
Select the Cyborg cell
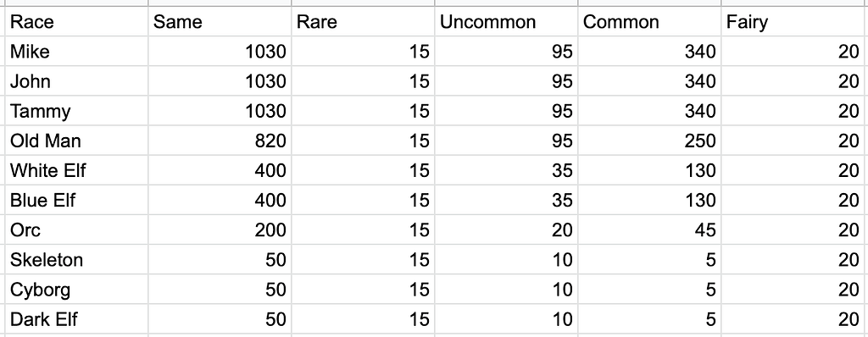76,290
